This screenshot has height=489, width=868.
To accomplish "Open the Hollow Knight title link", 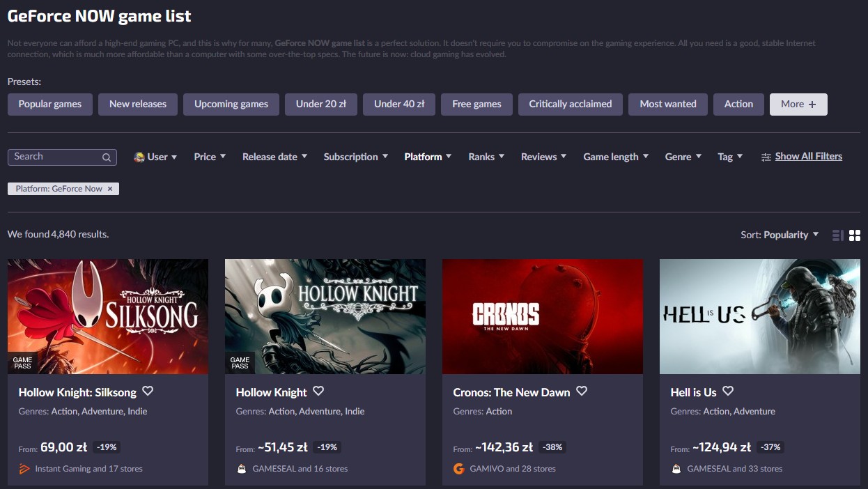I will tap(272, 392).
